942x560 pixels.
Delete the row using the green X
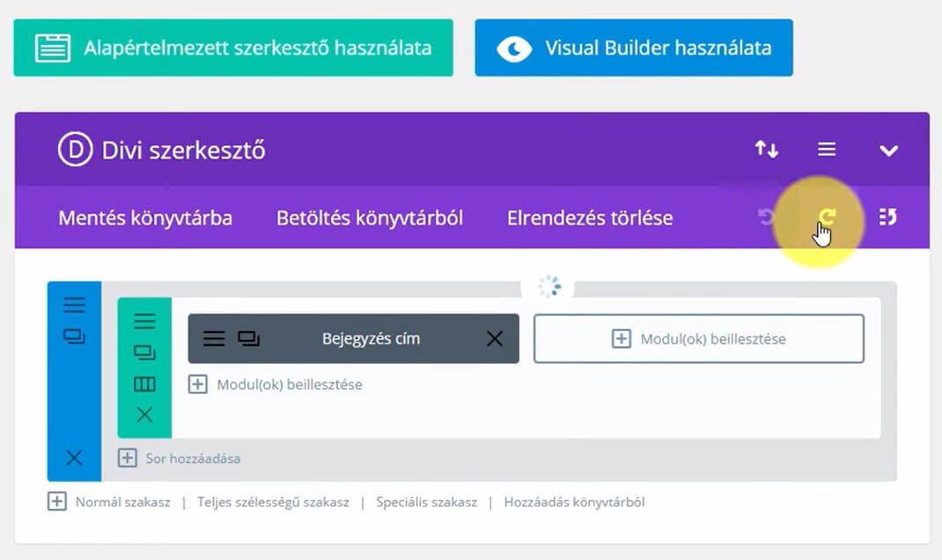144,414
